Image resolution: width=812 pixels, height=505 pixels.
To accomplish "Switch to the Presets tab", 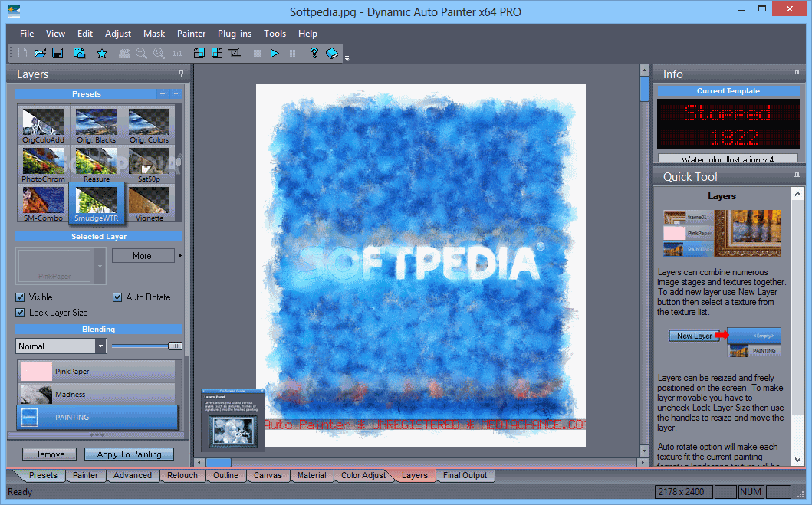I will [x=42, y=476].
